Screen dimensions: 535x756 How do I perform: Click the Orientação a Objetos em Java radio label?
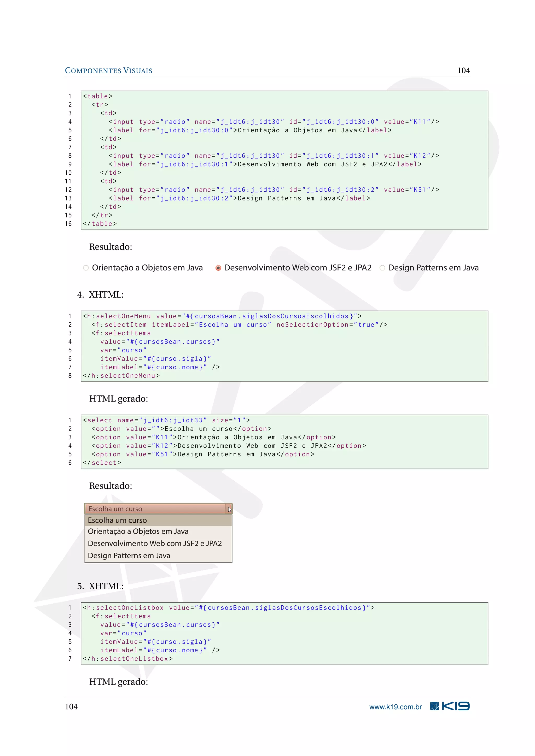pyautogui.click(x=147, y=268)
